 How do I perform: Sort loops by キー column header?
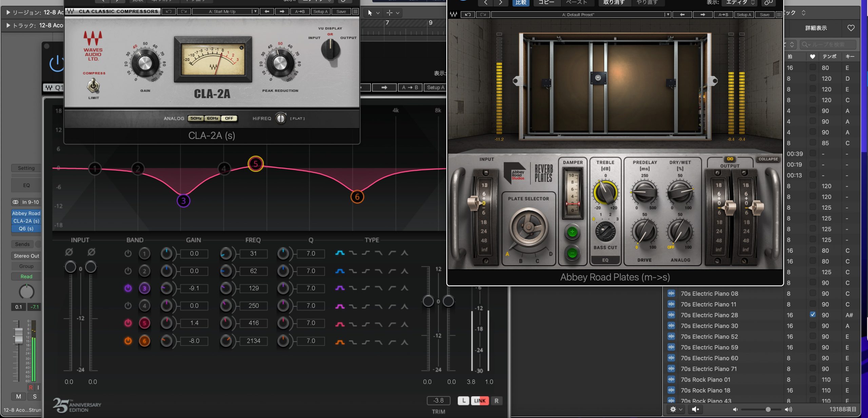tap(850, 57)
